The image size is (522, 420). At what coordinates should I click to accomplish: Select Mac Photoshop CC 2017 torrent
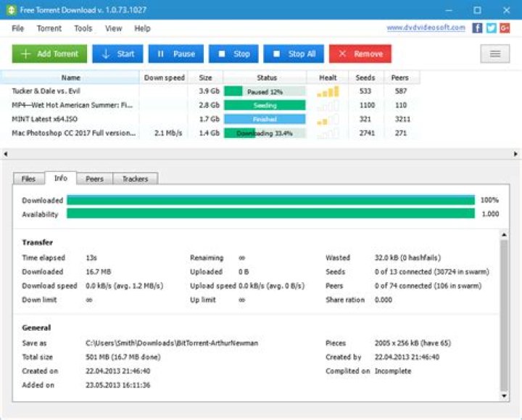[x=210, y=133]
